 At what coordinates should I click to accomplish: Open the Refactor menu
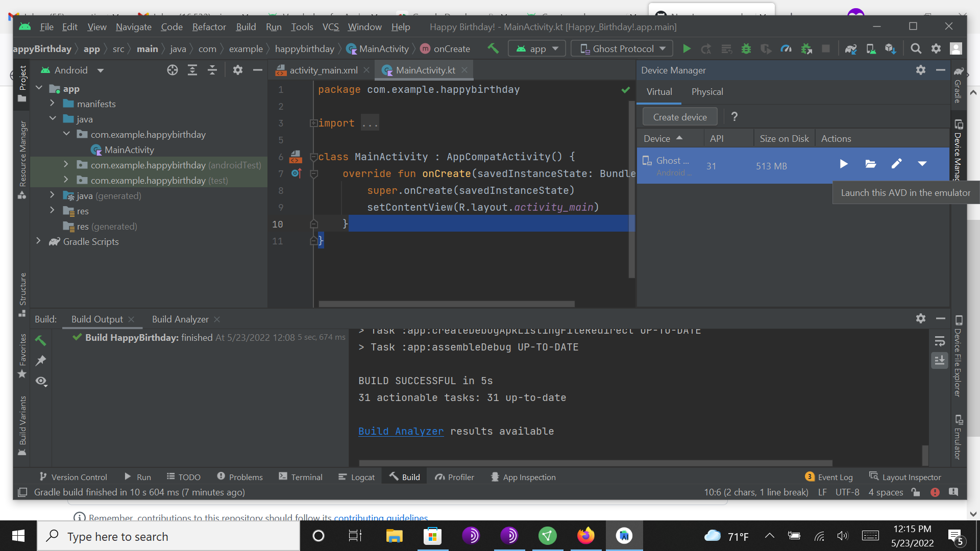209,27
